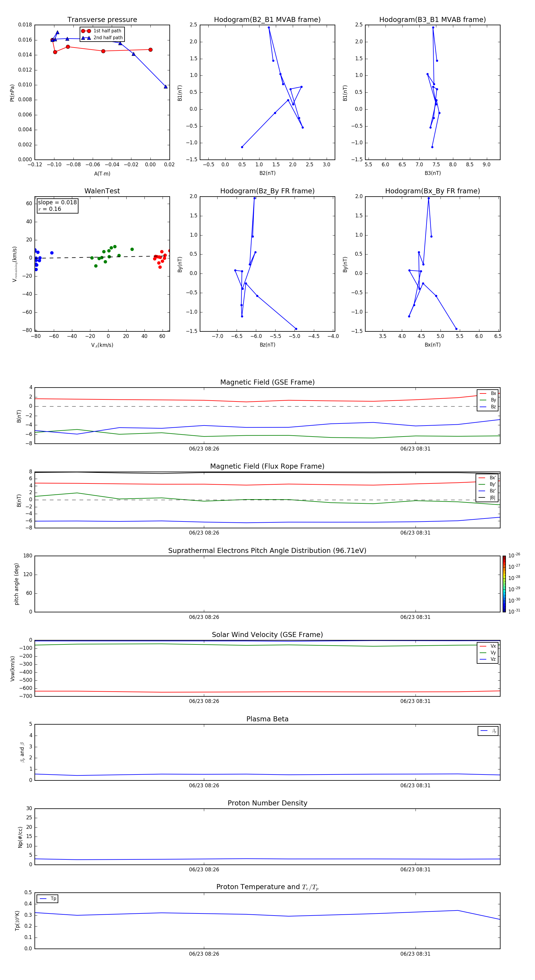Click the dashed fit line in WalenTest plot

(x=102, y=257)
